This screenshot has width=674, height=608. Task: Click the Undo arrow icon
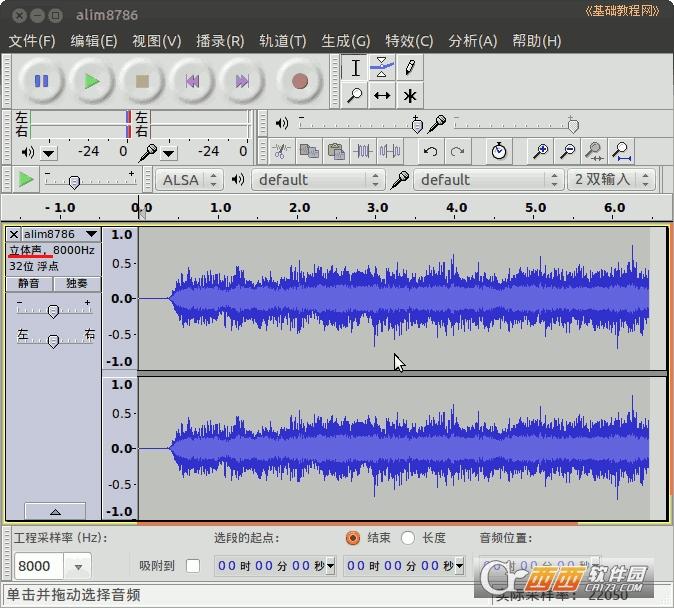pos(430,152)
